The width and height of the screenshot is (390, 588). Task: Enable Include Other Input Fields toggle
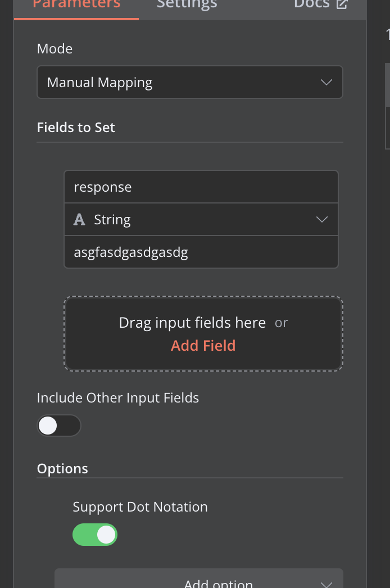coord(59,426)
